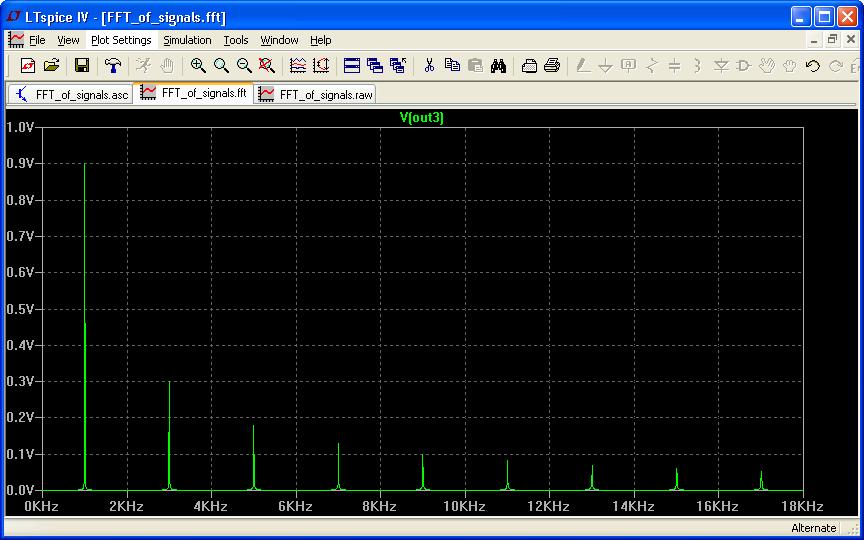864x540 pixels.
Task: Click the 1.0V vertical axis label
Action: (x=21, y=127)
